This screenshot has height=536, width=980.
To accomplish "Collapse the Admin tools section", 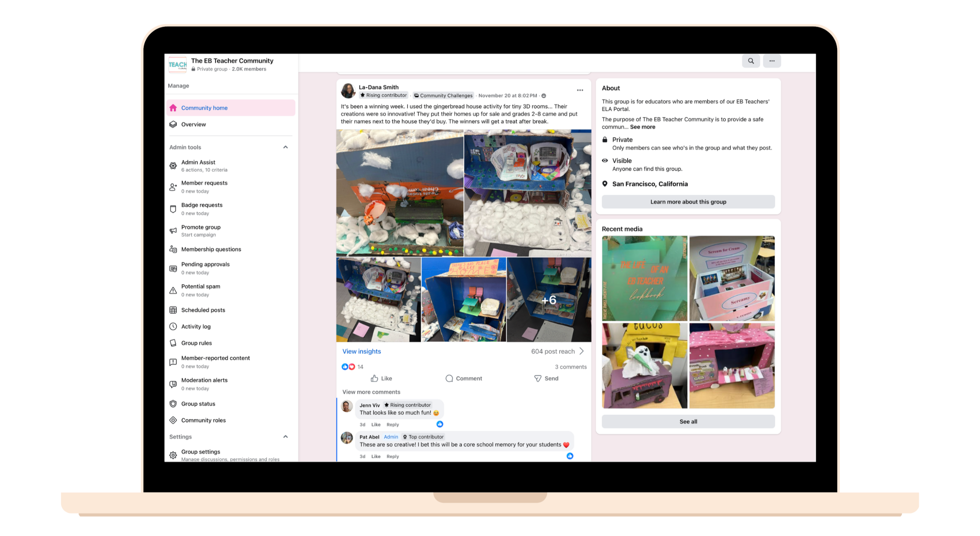I will pos(285,147).
